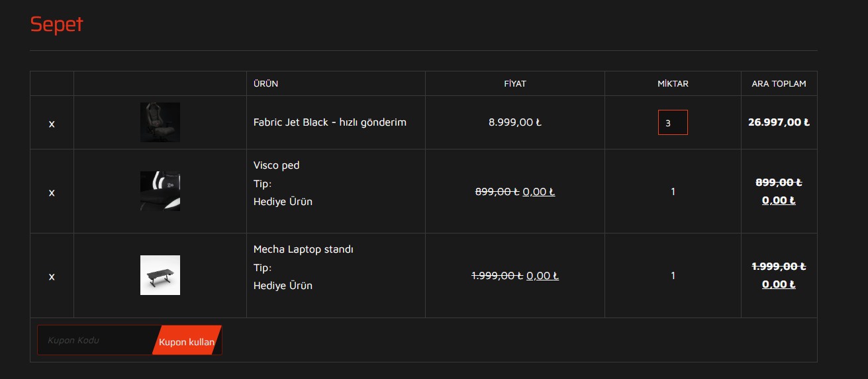
Task: Focus the quantity field showing 3
Action: pos(673,122)
